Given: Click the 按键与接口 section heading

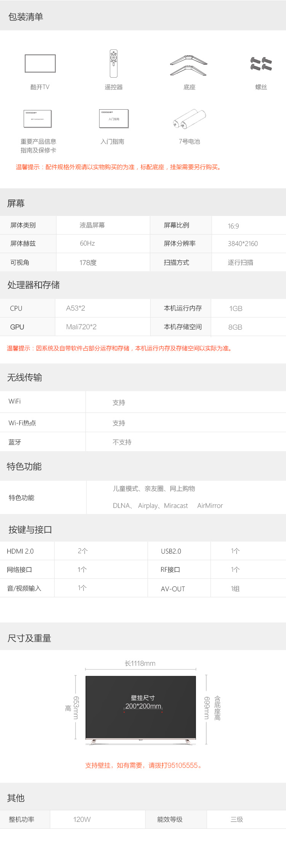Looking at the screenshot, I should 30,530.
